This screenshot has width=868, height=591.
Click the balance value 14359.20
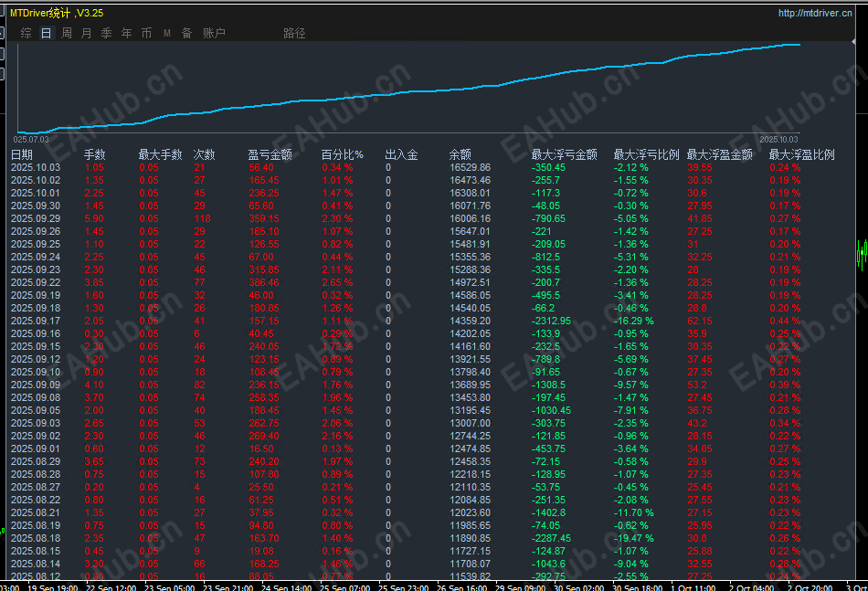click(470, 321)
